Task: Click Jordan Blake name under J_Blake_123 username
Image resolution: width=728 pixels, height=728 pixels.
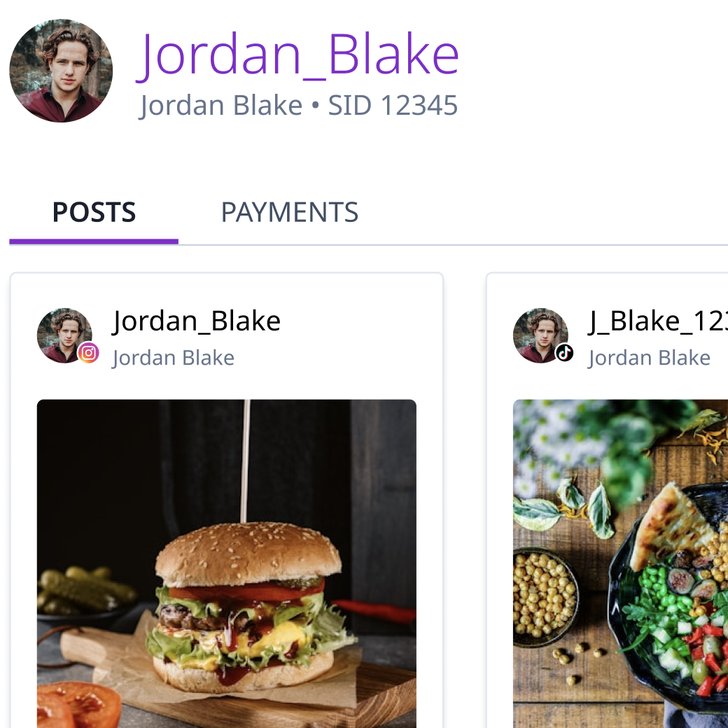Action: point(649,358)
